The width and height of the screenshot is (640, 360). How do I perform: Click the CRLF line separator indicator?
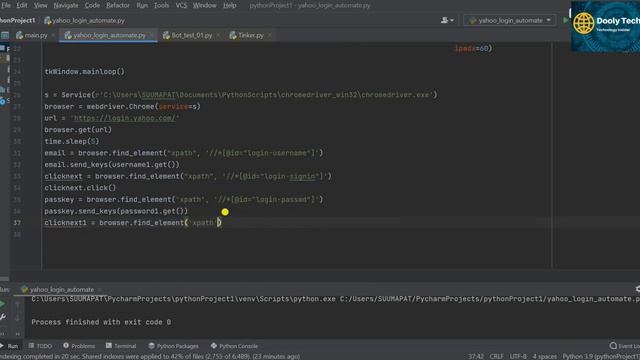coord(496,356)
